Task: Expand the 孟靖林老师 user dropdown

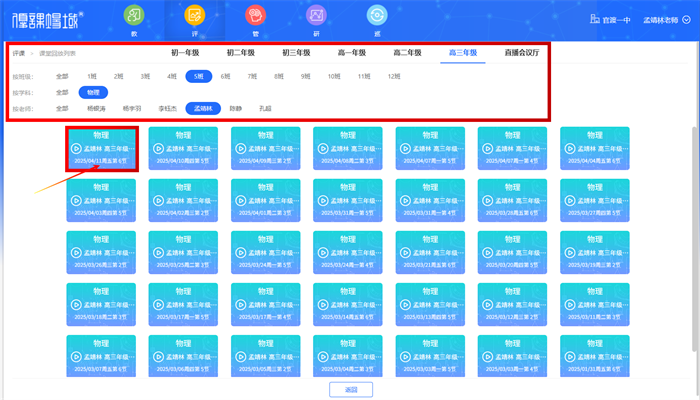Action: tap(665, 19)
